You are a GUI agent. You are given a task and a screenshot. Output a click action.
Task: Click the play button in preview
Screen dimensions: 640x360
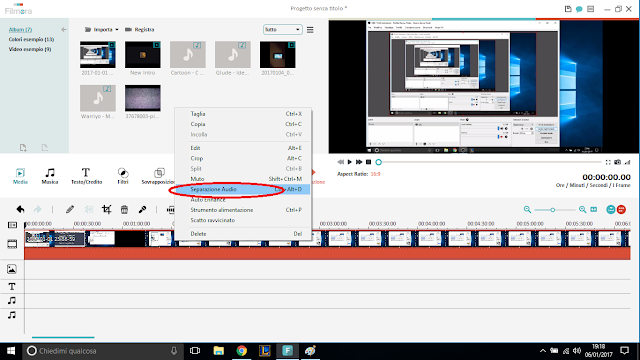pos(349,162)
